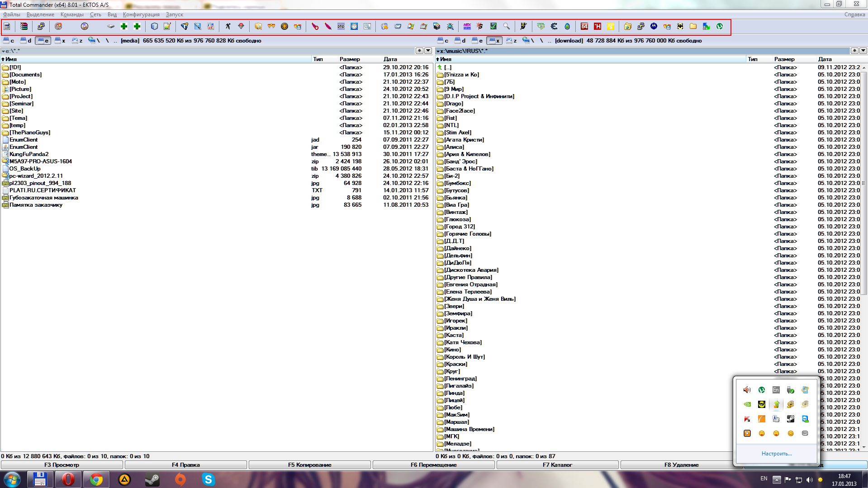The width and height of the screenshot is (868, 488).
Task: Sort left panel by Имя column
Action: [x=156, y=59]
